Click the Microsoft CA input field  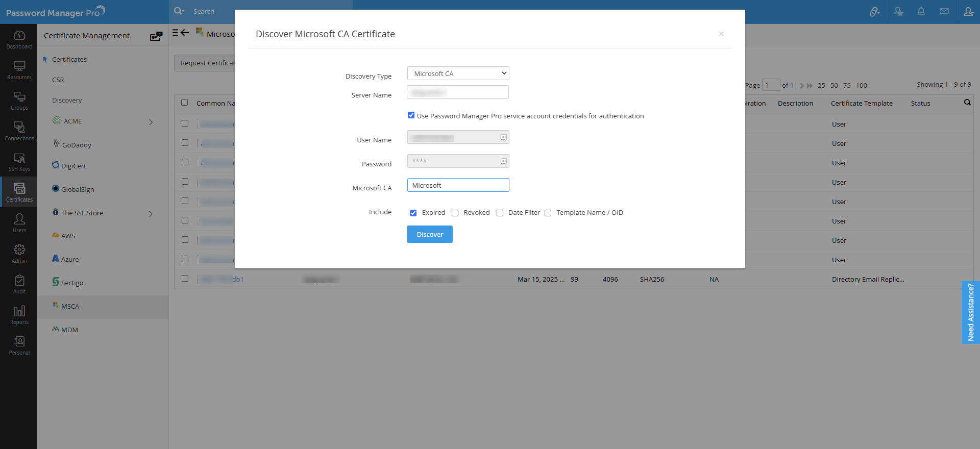click(458, 185)
